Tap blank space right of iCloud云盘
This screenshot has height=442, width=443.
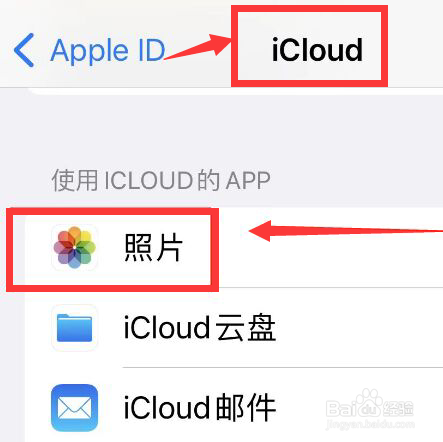tap(360, 328)
